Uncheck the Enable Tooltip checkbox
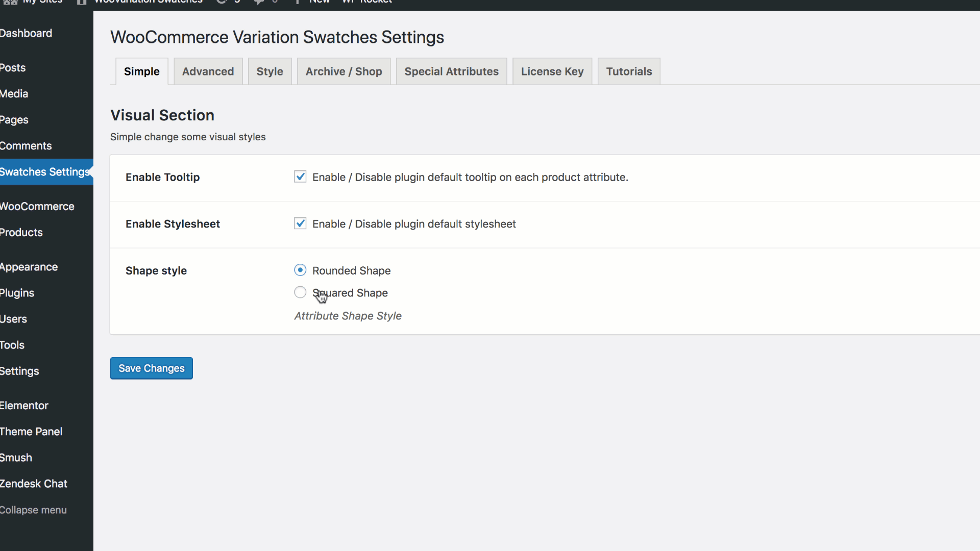Image resolution: width=980 pixels, height=551 pixels. pos(300,177)
